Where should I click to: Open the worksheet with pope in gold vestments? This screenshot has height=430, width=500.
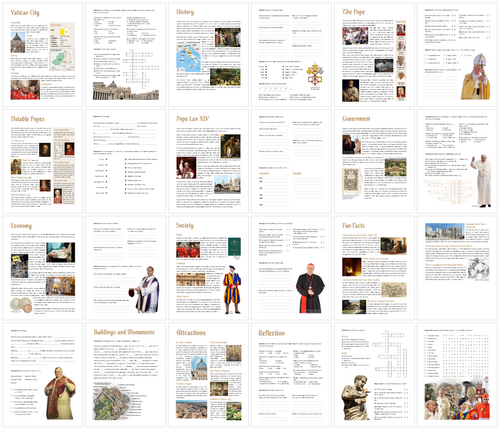(457, 55)
